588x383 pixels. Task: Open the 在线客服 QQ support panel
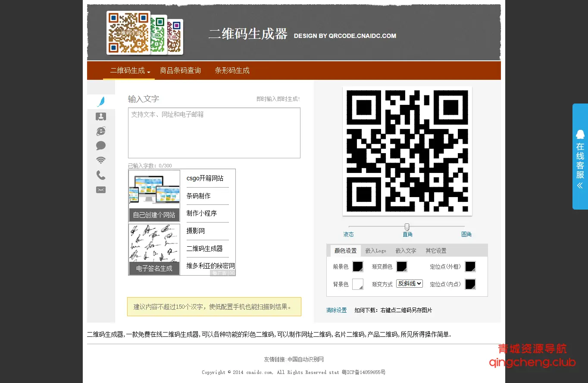pyautogui.click(x=580, y=156)
